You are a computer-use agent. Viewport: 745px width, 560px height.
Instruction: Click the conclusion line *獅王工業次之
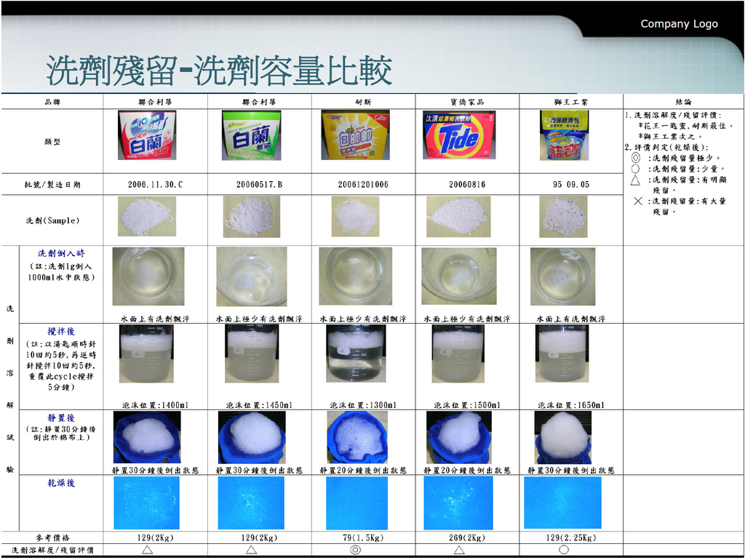tap(670, 136)
